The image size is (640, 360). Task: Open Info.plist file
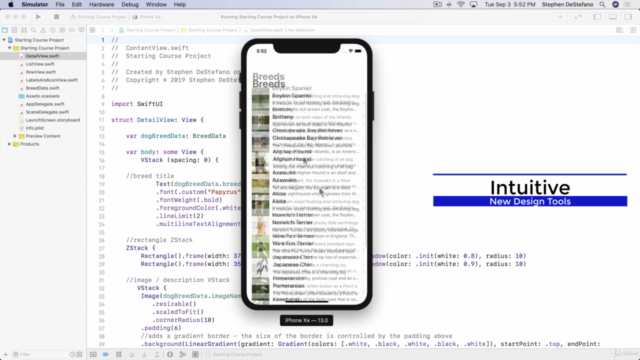pyautogui.click(x=35, y=128)
